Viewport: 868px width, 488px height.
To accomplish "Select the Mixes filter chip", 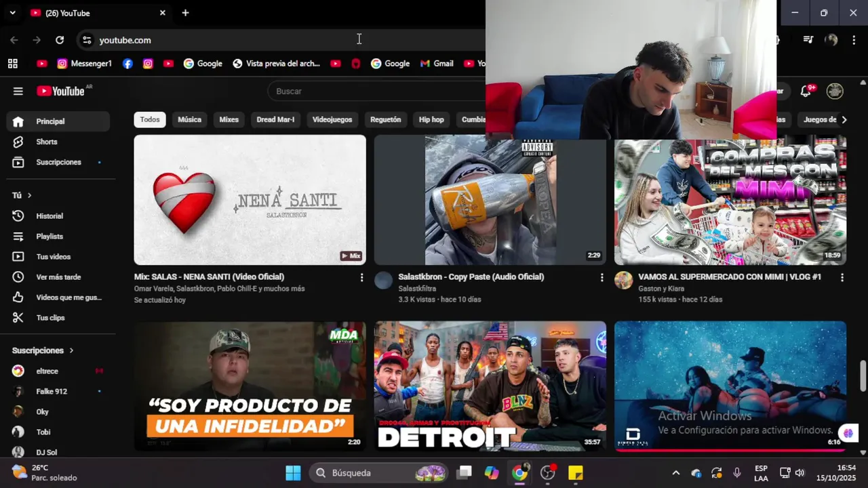I will pyautogui.click(x=229, y=119).
